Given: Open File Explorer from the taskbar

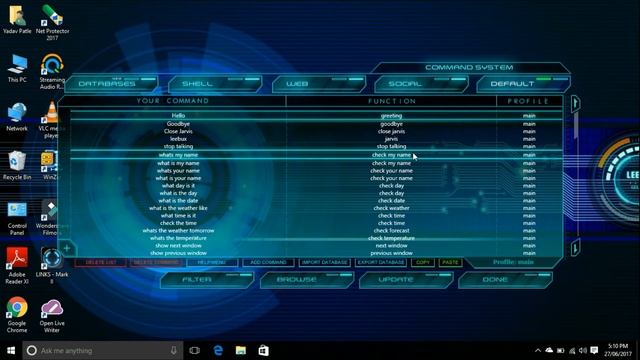Looking at the screenshot, I should (x=241, y=350).
